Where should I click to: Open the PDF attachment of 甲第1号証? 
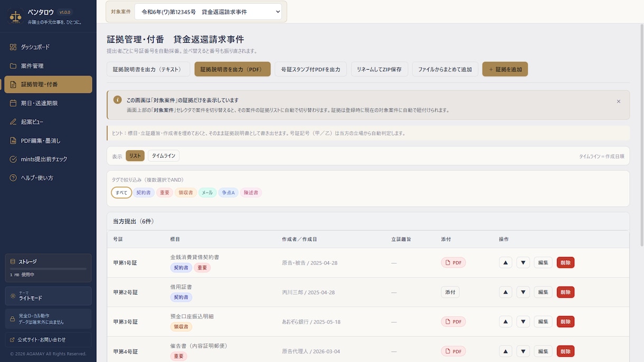(x=453, y=262)
